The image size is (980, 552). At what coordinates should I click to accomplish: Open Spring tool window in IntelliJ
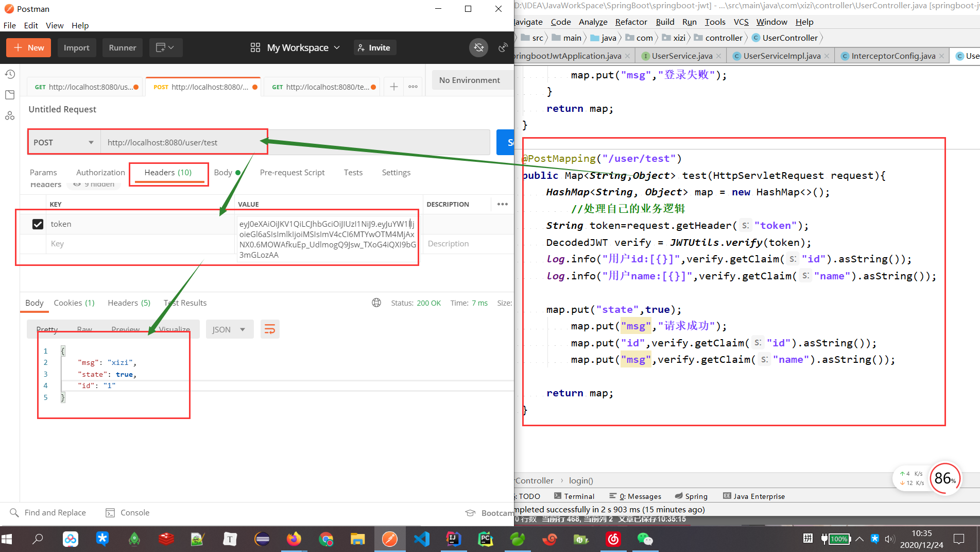tap(691, 496)
